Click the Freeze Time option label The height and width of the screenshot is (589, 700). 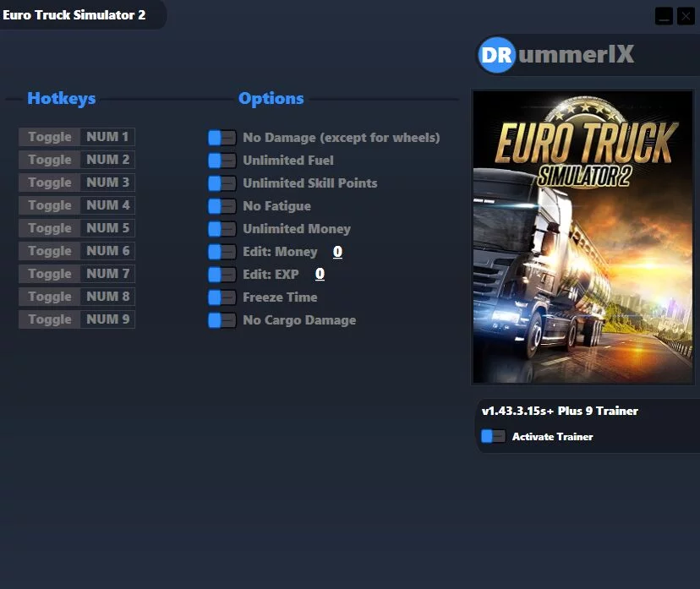tap(280, 297)
